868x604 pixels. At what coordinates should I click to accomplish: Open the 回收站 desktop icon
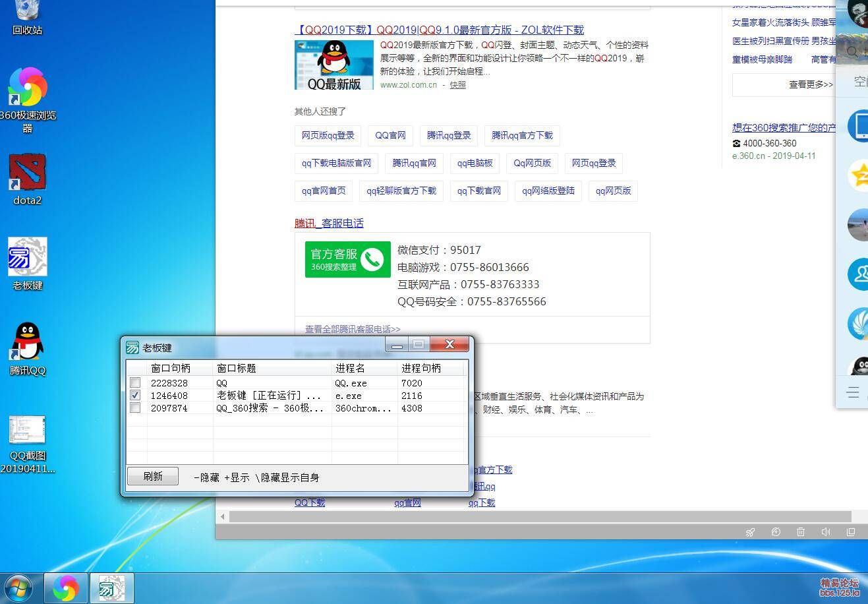tap(27, 18)
